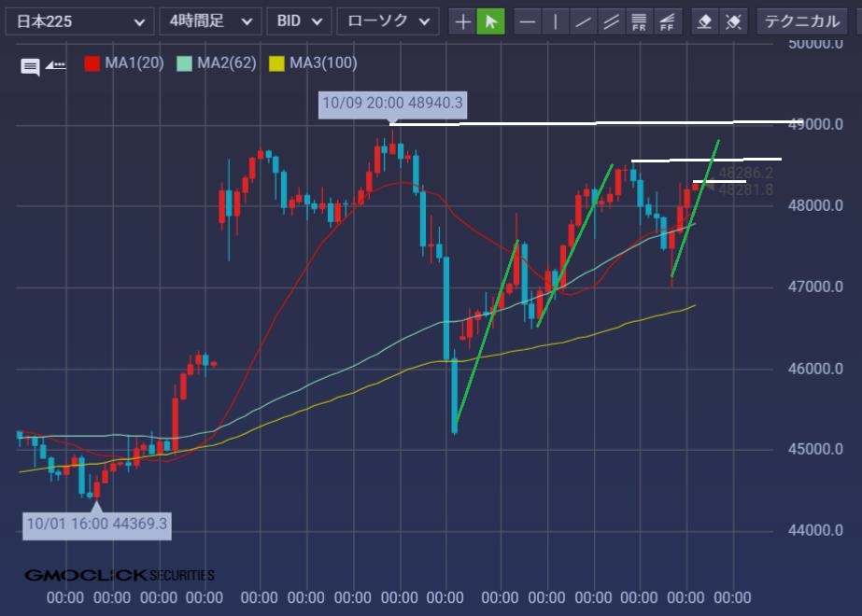Screen dimensions: 862x616
Task: Open the ローソク chart type dropdown
Action: (x=387, y=21)
